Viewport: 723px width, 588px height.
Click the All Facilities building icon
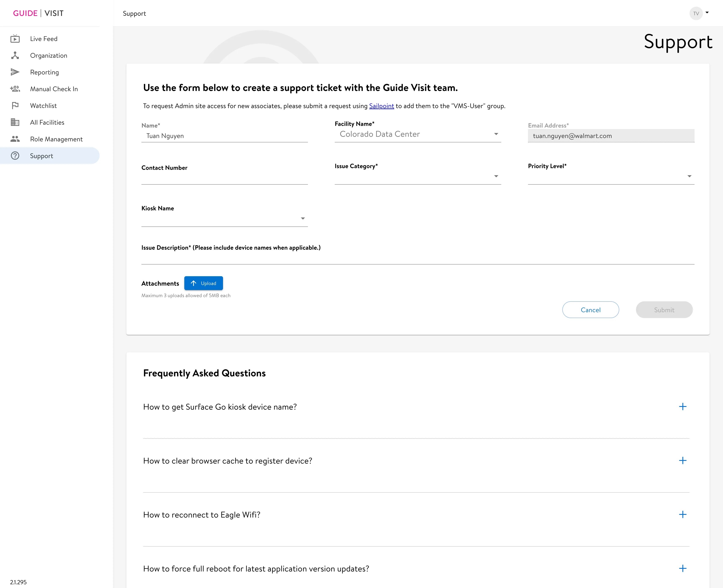click(15, 122)
